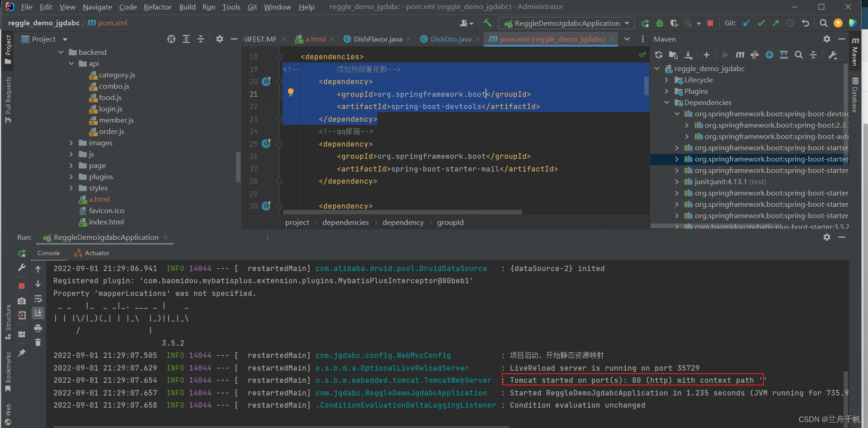Expand the Lifecycle node in Maven panel
This screenshot has width=868, height=428.
[666, 80]
